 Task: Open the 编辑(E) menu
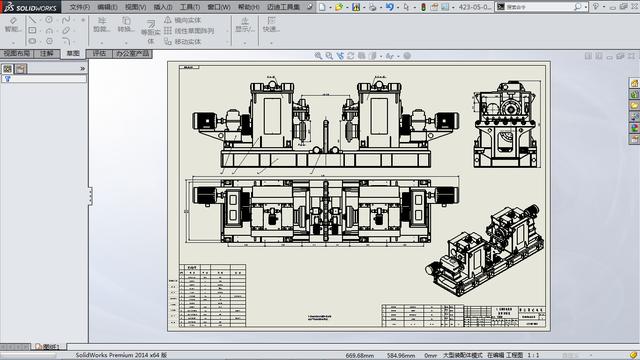point(107,7)
